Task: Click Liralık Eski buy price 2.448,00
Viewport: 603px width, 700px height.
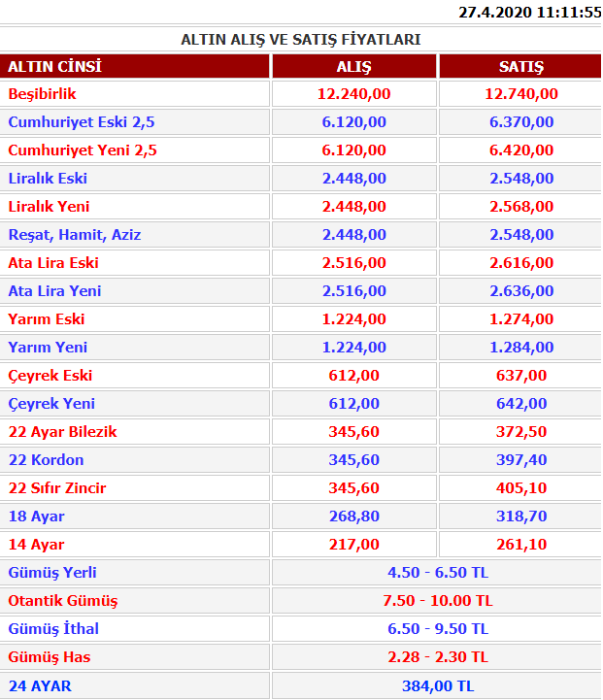Action: (354, 178)
